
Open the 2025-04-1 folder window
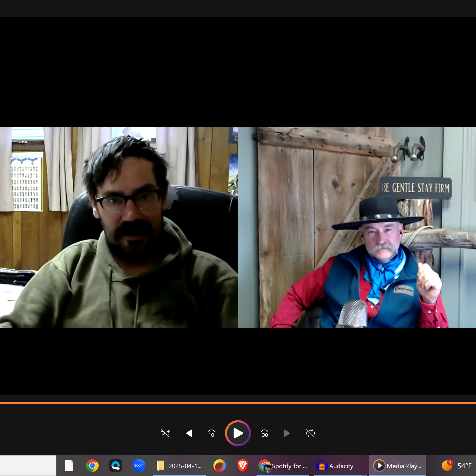click(x=179, y=466)
